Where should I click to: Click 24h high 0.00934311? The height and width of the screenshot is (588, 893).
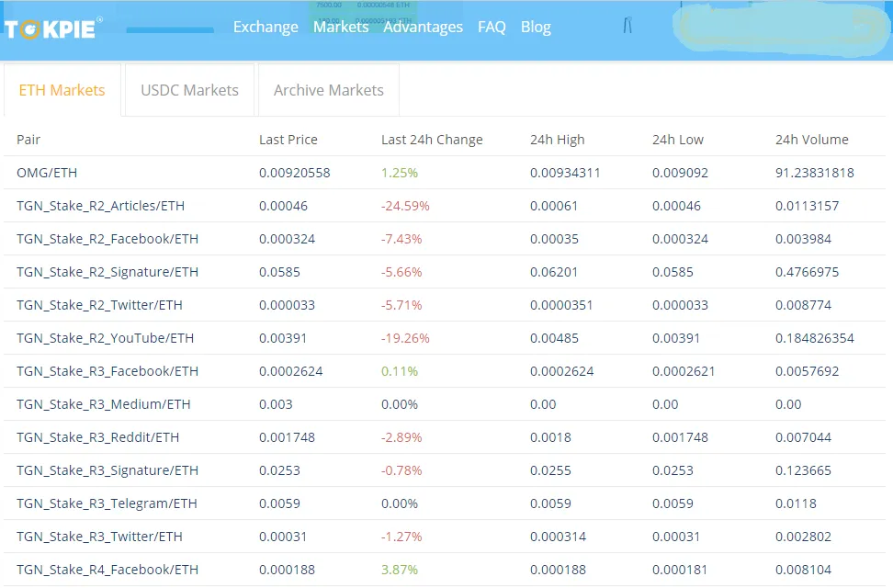pyautogui.click(x=565, y=173)
